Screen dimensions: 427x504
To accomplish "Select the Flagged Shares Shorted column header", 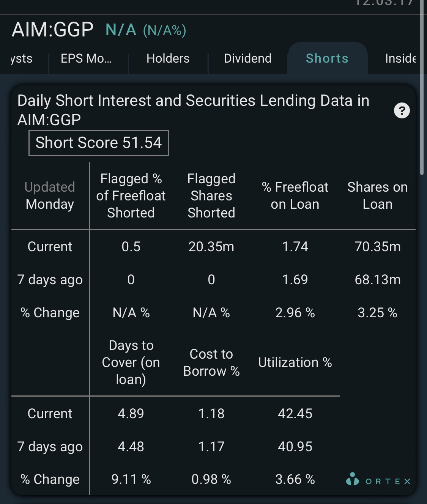I will click(x=211, y=196).
